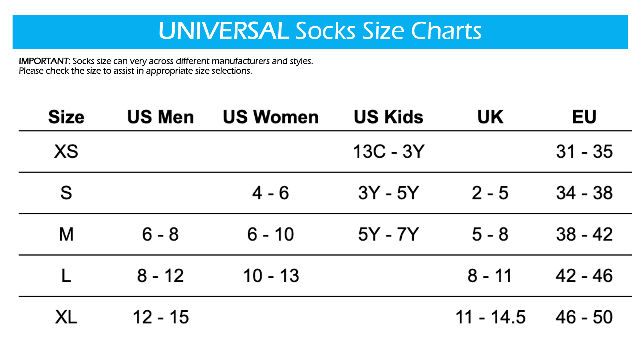Select the US Men column header

pyautogui.click(x=160, y=117)
